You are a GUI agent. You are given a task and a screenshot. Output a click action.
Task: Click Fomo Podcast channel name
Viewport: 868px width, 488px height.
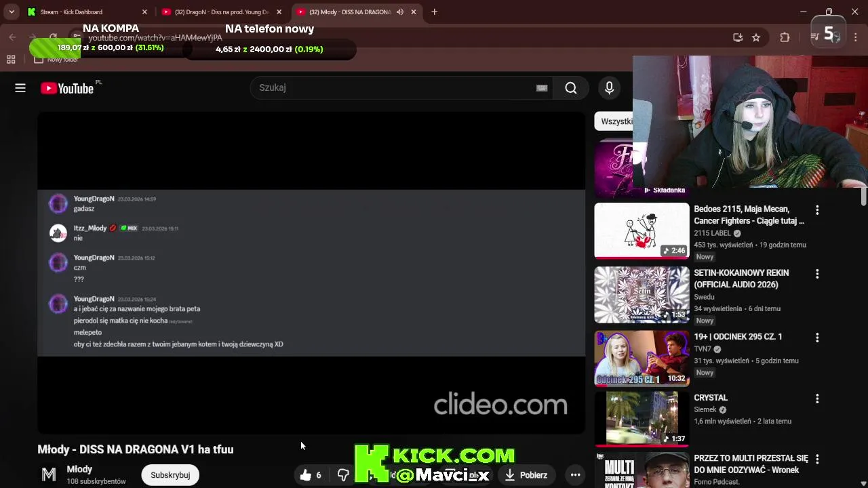point(718,483)
